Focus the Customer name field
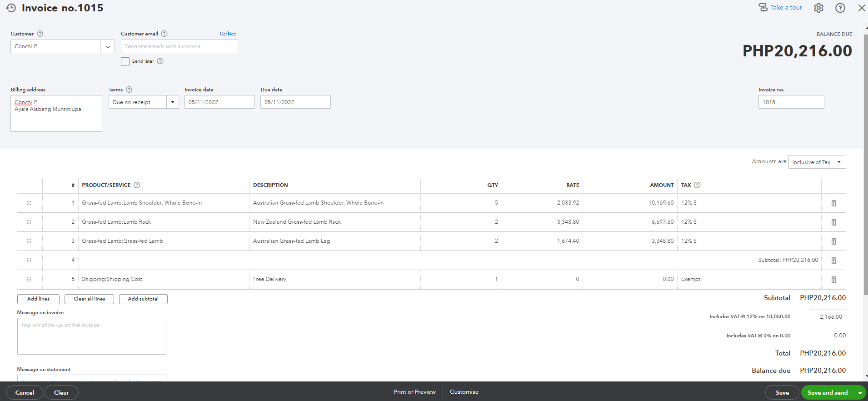 55,46
